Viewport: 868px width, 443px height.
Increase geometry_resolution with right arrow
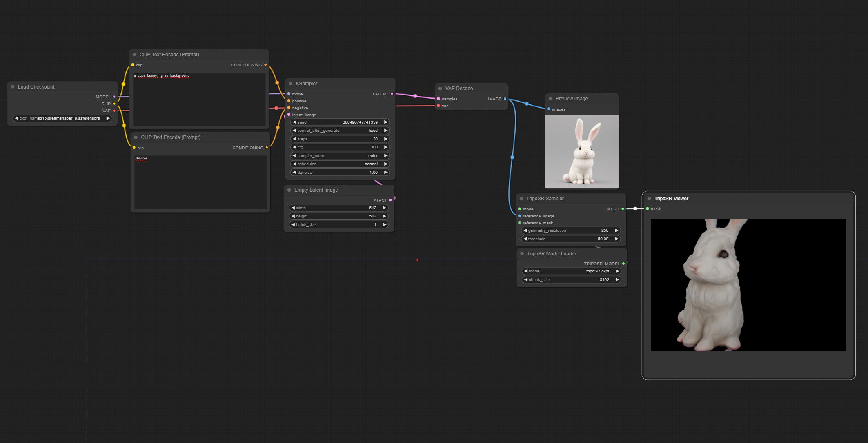click(617, 230)
